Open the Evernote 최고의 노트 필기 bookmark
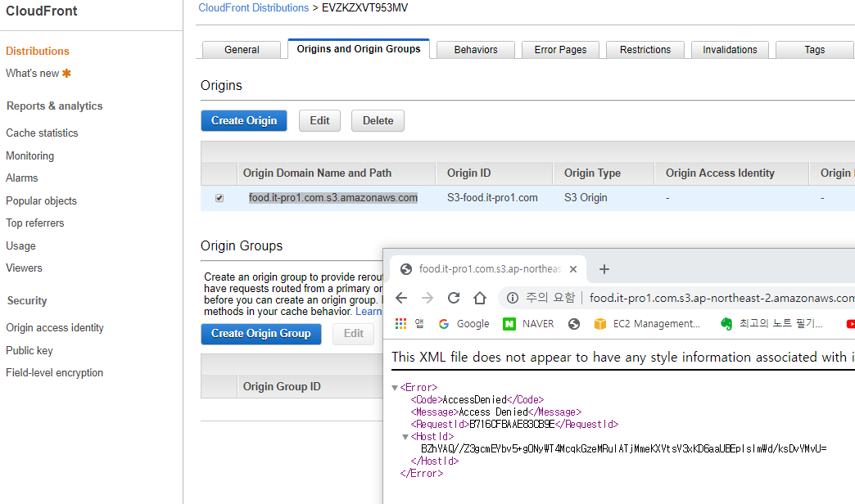This screenshot has height=504, width=855. 771,324
